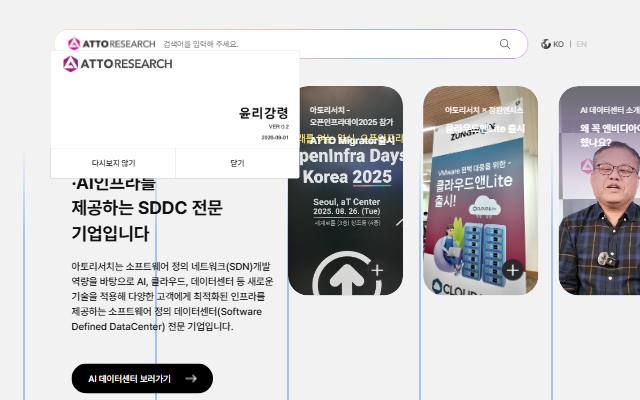Click plus icon on 클라우드앤Lite card
This screenshot has width=640, height=400.
[513, 270]
